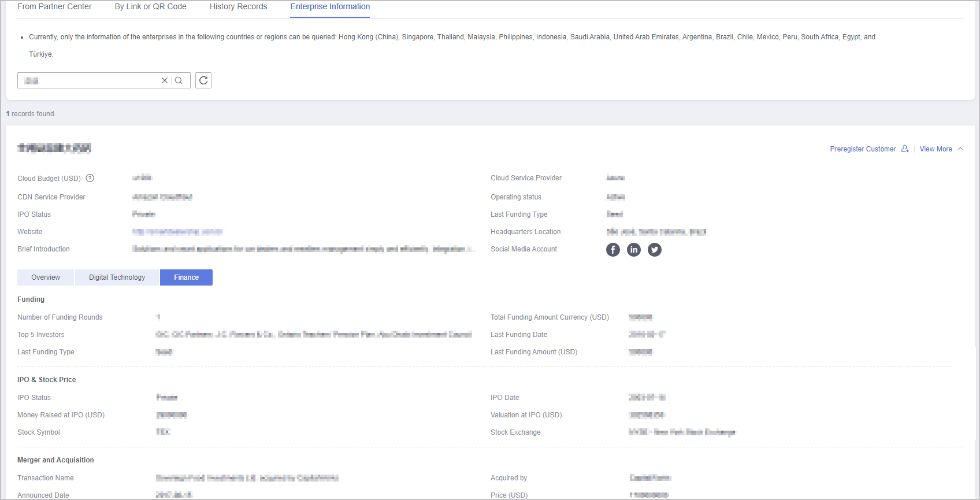Click the magnifier search icon

pyautogui.click(x=179, y=80)
